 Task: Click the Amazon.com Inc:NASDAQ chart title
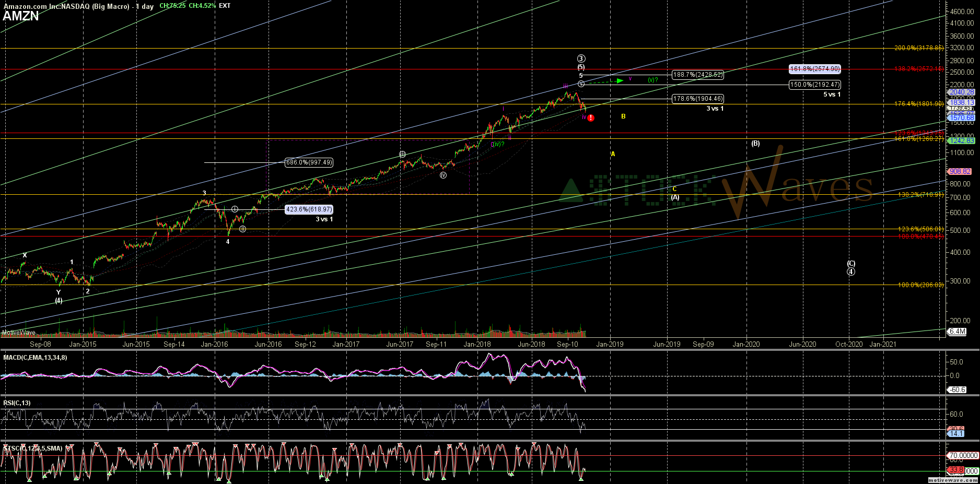tap(78, 6)
